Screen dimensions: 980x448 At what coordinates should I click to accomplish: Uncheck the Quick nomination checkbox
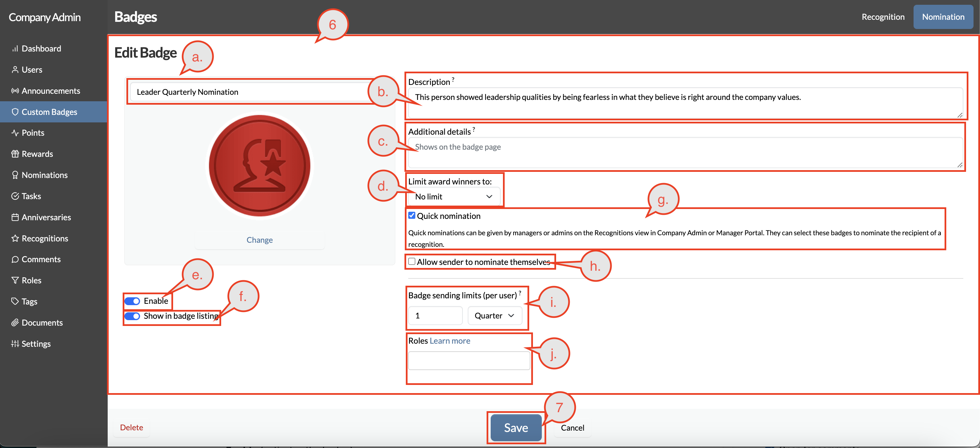412,215
